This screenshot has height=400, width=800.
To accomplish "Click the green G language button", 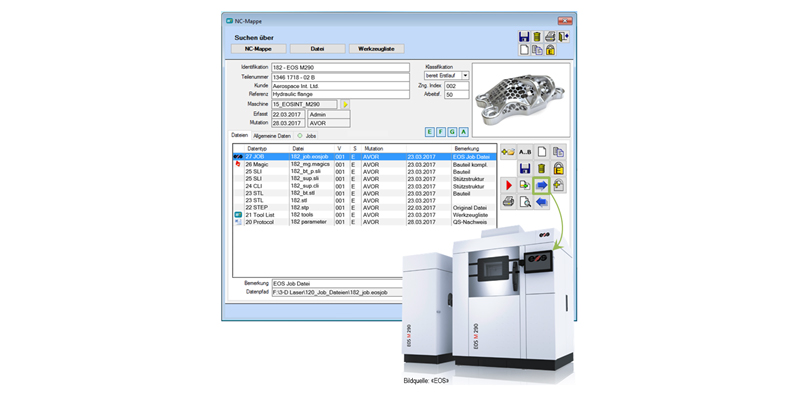I will click(452, 132).
